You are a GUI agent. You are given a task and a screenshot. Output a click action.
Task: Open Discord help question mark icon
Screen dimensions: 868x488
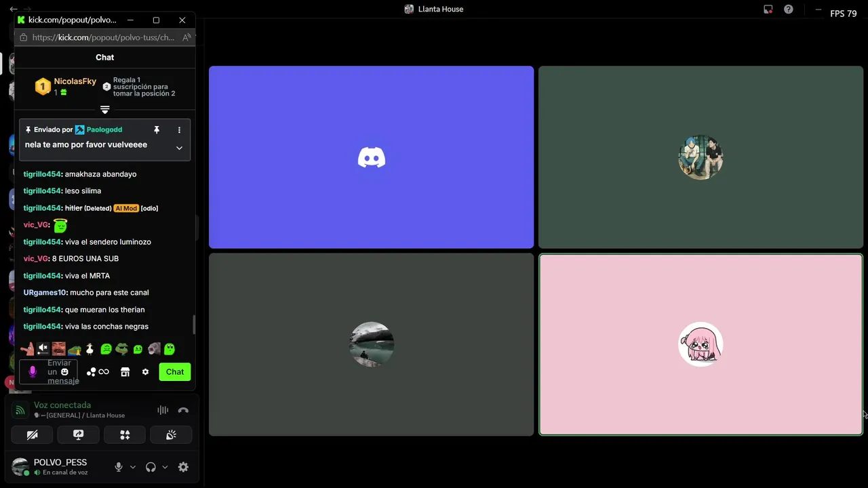point(788,9)
